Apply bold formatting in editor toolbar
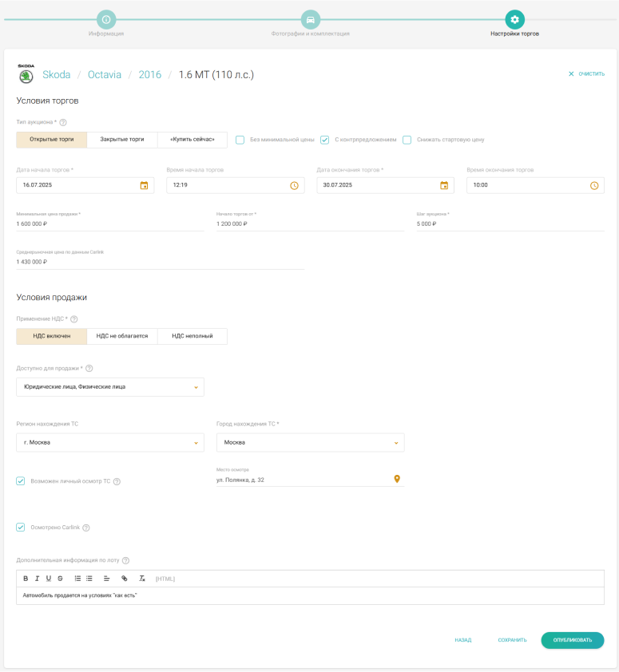 [x=26, y=579]
